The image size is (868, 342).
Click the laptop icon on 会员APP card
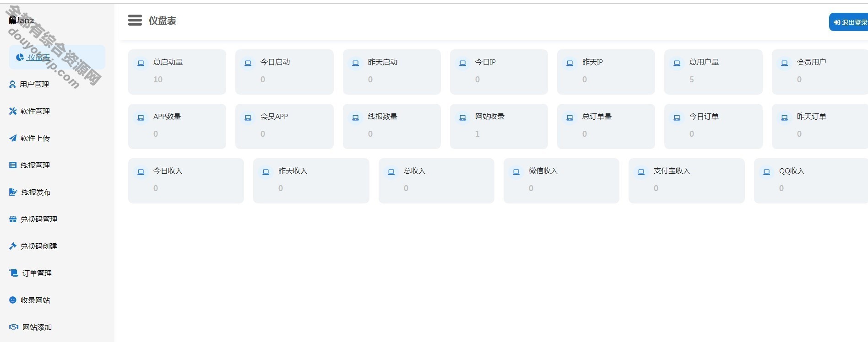(248, 118)
